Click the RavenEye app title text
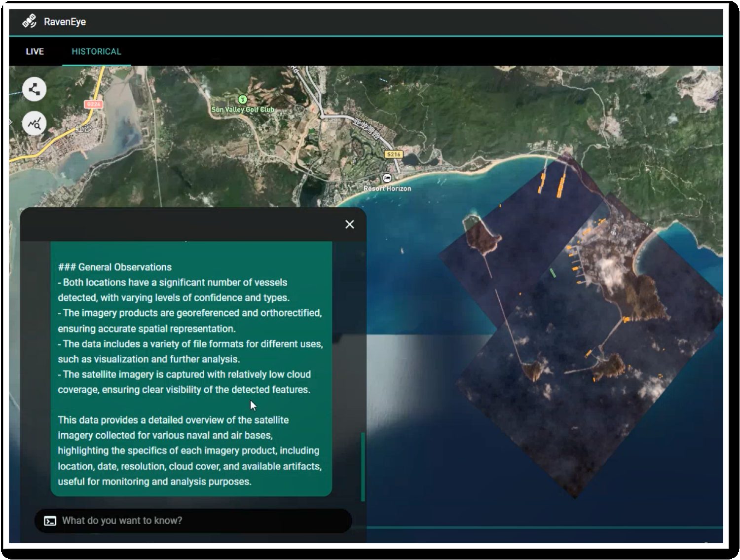This screenshot has height=560, width=740. coord(65,22)
